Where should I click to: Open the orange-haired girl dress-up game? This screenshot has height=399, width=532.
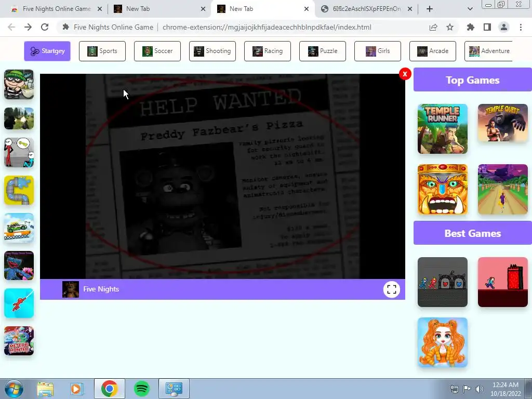click(x=443, y=342)
